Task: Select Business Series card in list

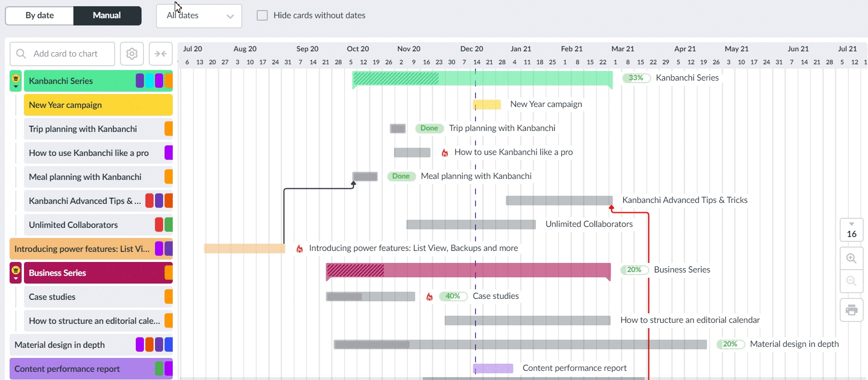Action: [98, 273]
